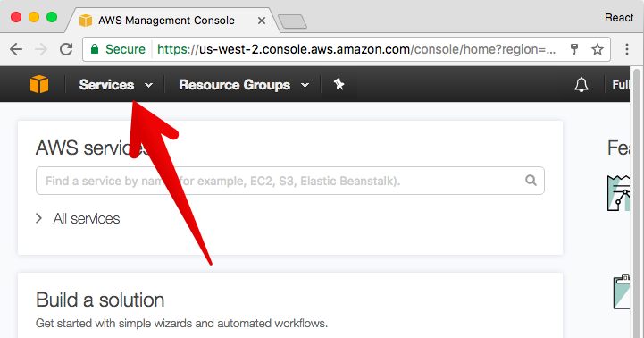Viewport: 644px width, 338px height.
Task: Click the React profile label
Action: pos(619,18)
